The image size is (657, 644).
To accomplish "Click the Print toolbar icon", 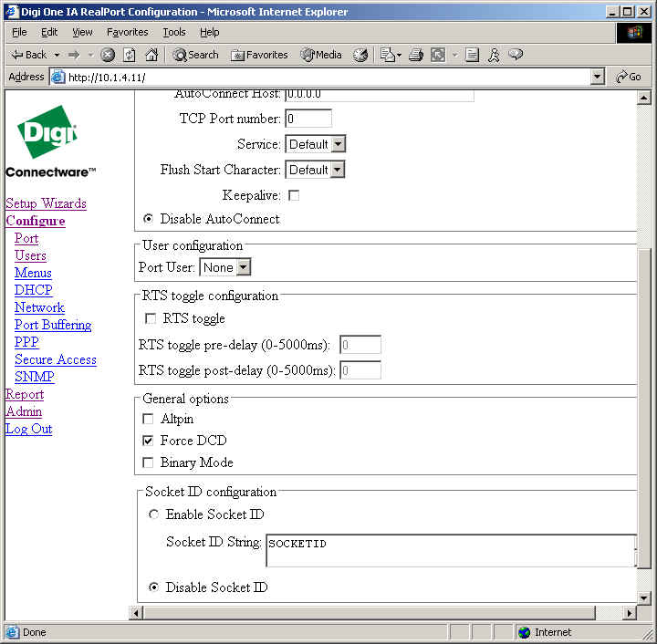I will [415, 55].
